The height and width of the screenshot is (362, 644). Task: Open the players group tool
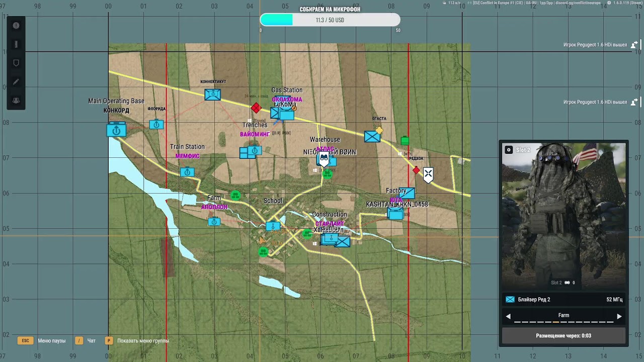pos(16,100)
